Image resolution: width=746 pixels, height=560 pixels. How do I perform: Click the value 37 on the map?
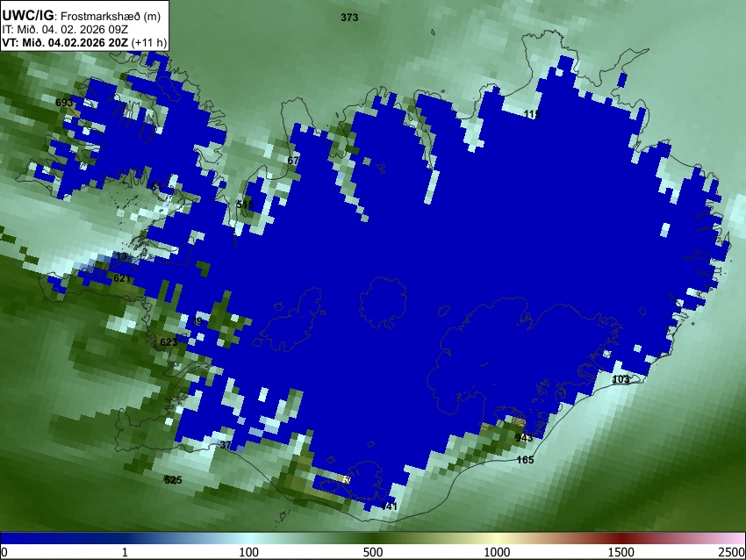click(226, 445)
